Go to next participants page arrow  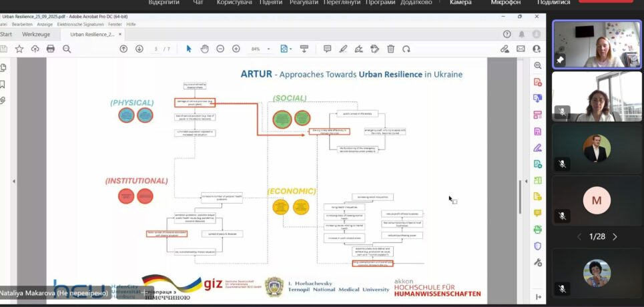615,237
